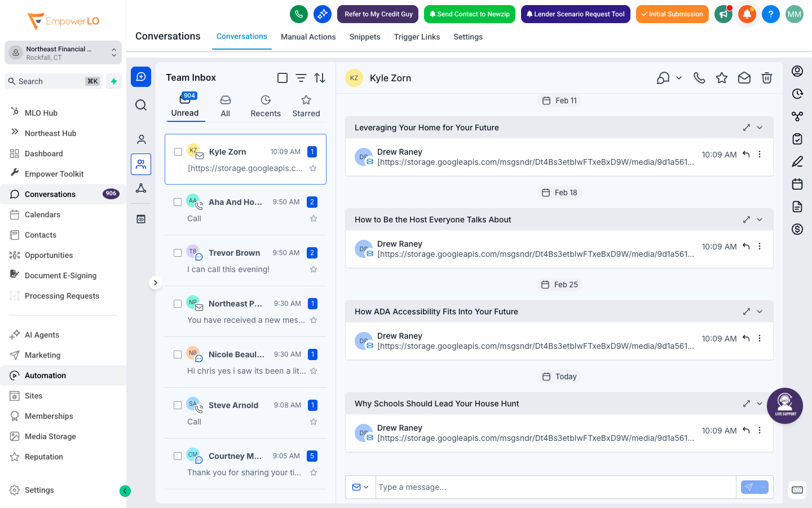
Task: Open the notifications bell
Action: click(x=747, y=14)
